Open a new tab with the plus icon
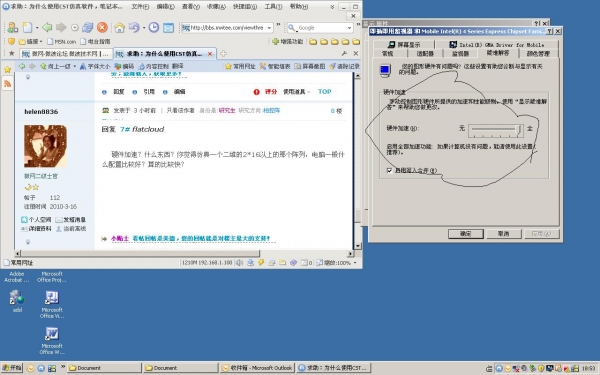The image size is (600, 375). pyautogui.click(x=223, y=54)
